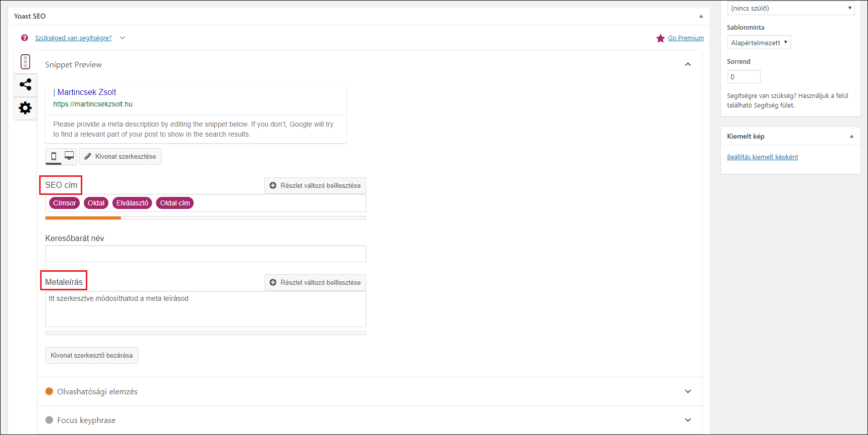Insert snippet variable for Metaleírás
Image resolution: width=868 pixels, height=435 pixels.
pyautogui.click(x=315, y=282)
